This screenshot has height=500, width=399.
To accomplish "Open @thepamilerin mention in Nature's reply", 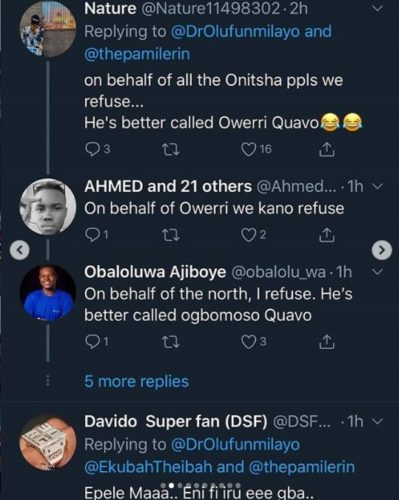I will (x=137, y=54).
